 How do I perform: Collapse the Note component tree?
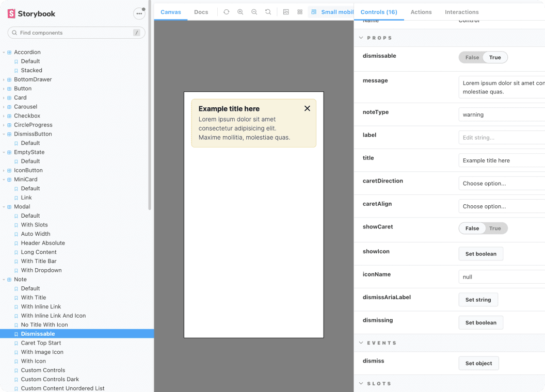[4, 280]
